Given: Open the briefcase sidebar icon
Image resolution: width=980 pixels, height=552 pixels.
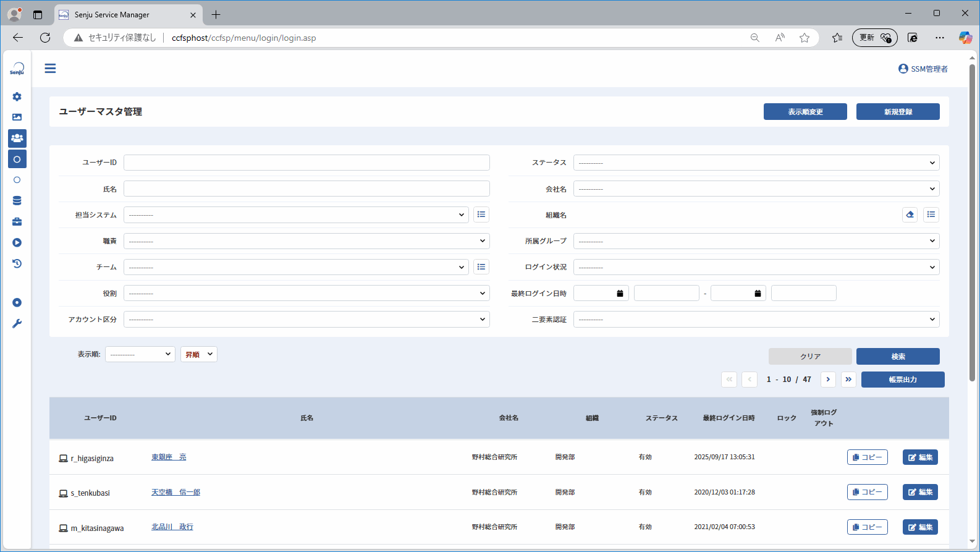Looking at the screenshot, I should coord(17,221).
